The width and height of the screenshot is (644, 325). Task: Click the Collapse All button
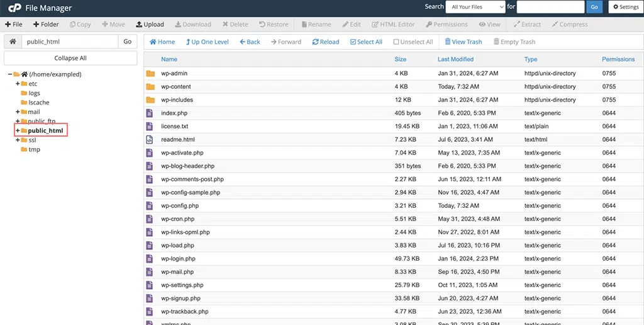click(x=70, y=58)
